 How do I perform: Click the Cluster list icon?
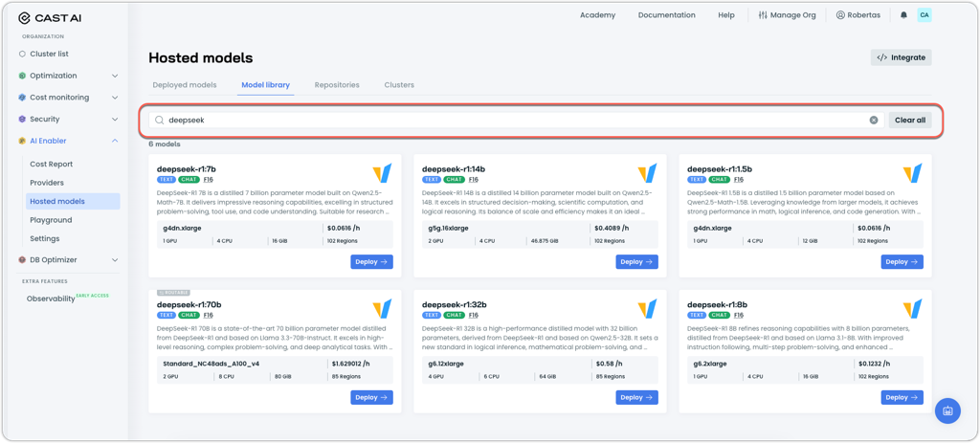[x=23, y=54]
